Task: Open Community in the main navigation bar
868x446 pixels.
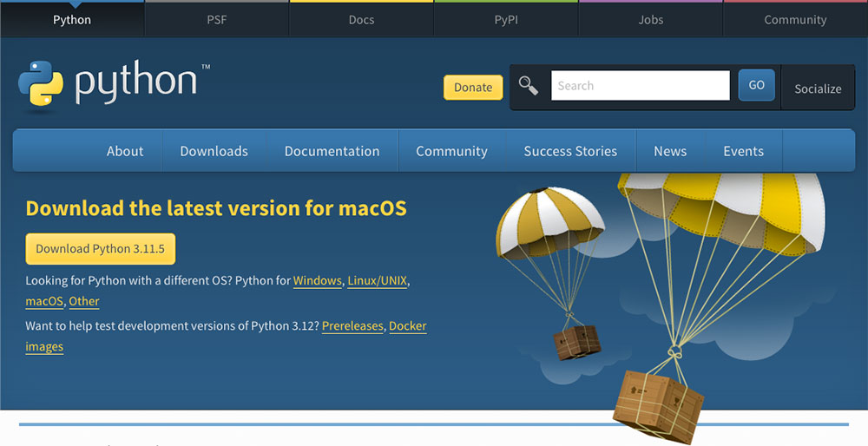Action: coord(451,151)
